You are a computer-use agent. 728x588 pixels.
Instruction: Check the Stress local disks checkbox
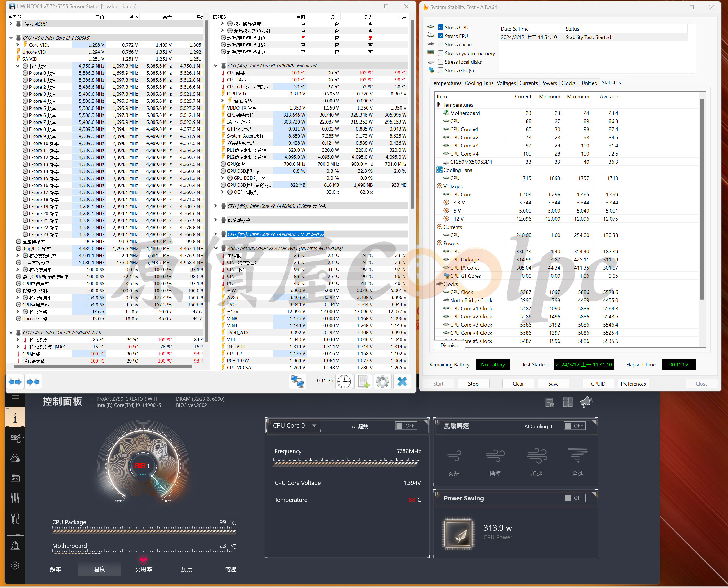pyautogui.click(x=440, y=62)
